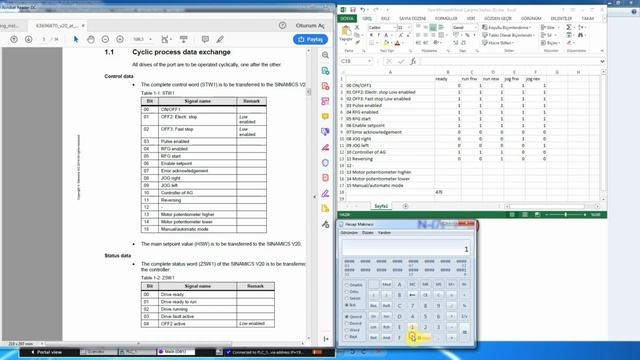Undo last action in Excel
Image resolution: width=640 pixels, height=360 pixels.
pyautogui.click(x=362, y=9)
